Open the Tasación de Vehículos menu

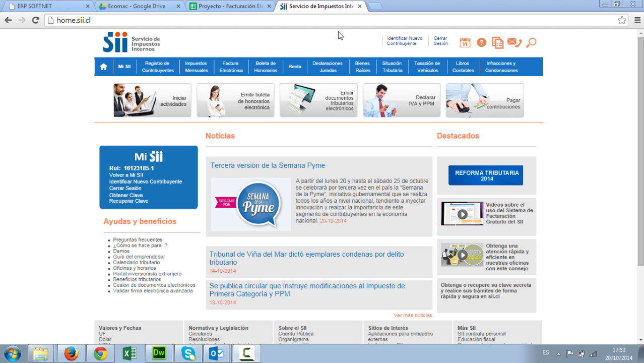(x=427, y=67)
